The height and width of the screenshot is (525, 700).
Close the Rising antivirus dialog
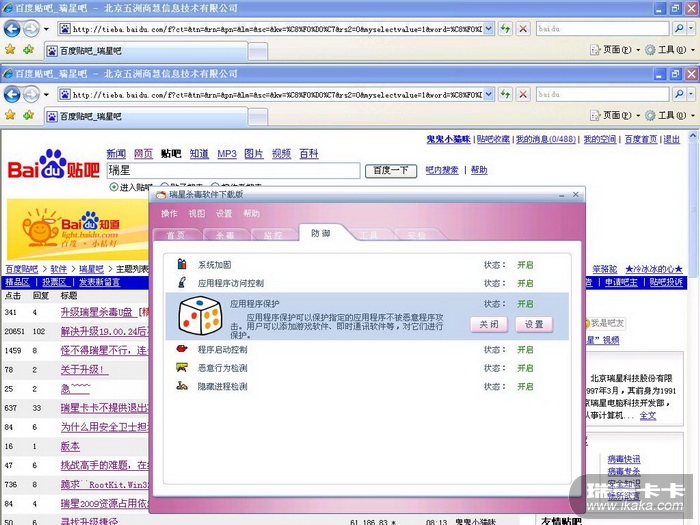575,195
